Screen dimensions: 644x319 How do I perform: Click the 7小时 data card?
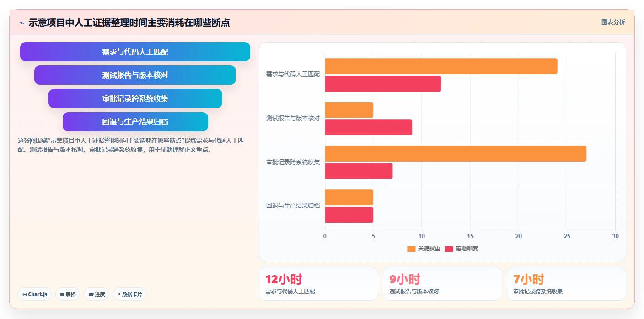566,284
